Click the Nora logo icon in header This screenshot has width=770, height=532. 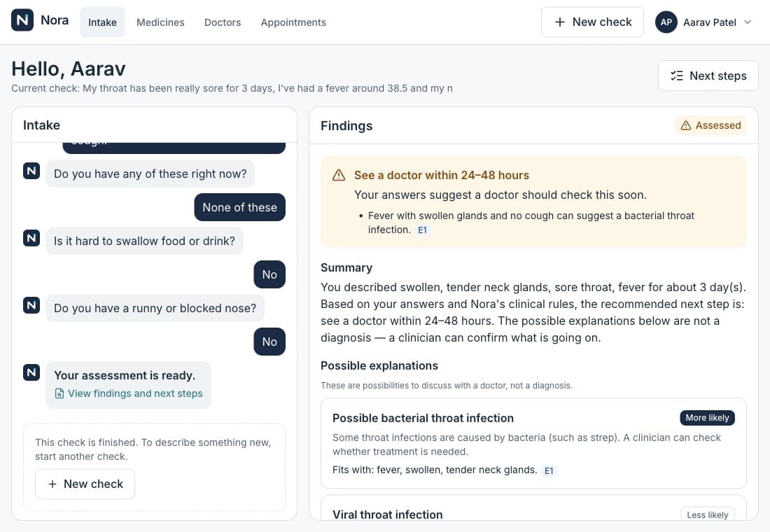pos(22,20)
